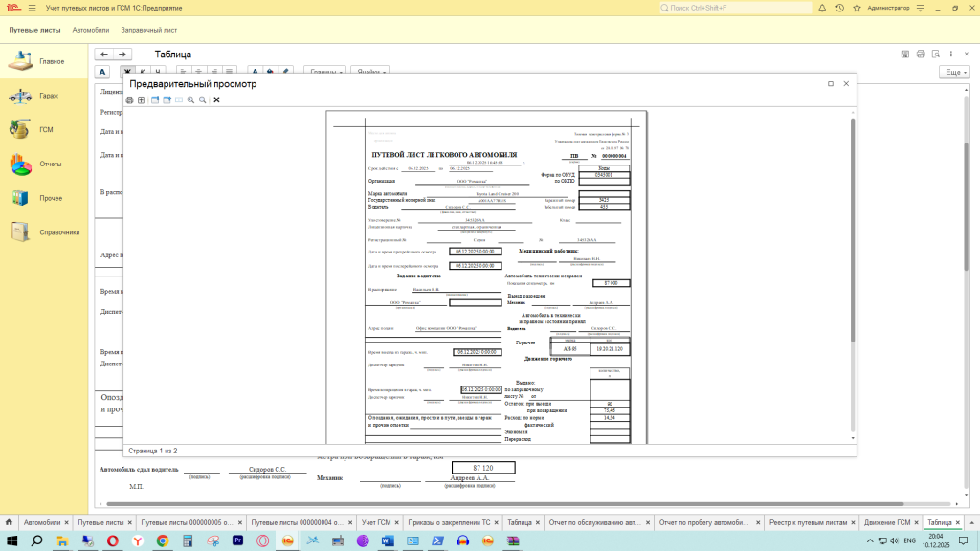The image size is (980, 551).
Task: Open Автомобили menu item
Action: click(x=91, y=30)
